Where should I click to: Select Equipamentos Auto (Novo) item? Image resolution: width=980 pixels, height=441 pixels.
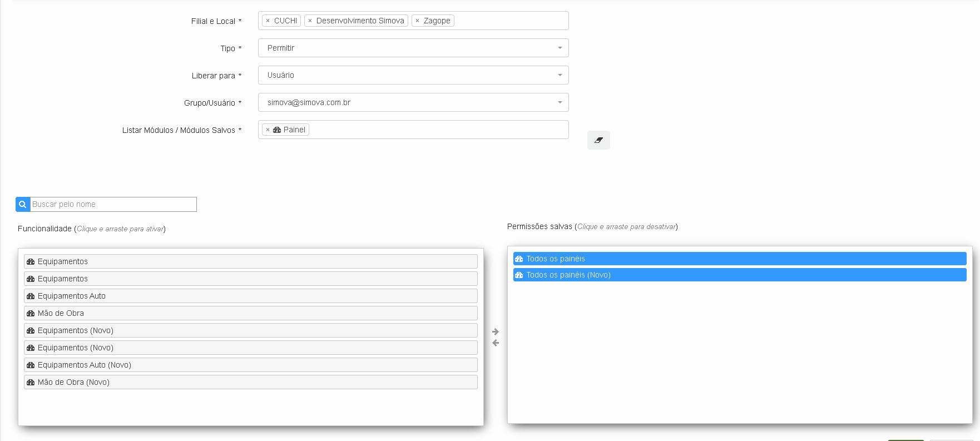click(x=250, y=365)
